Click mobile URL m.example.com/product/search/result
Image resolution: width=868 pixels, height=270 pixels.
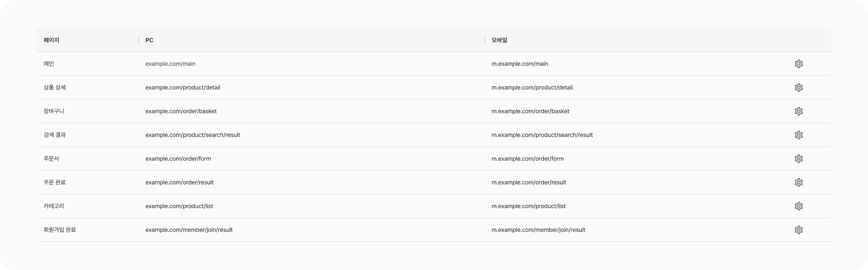(x=542, y=135)
